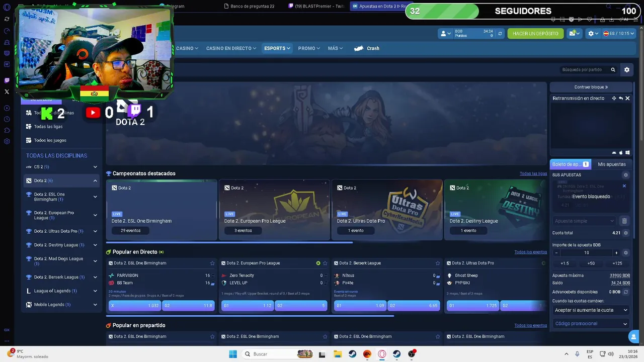Open the search filter settings gear

pos(627,70)
